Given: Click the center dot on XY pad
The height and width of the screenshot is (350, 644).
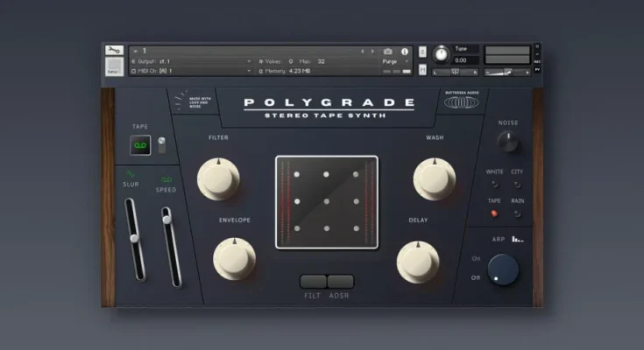Looking at the screenshot, I should tap(326, 202).
